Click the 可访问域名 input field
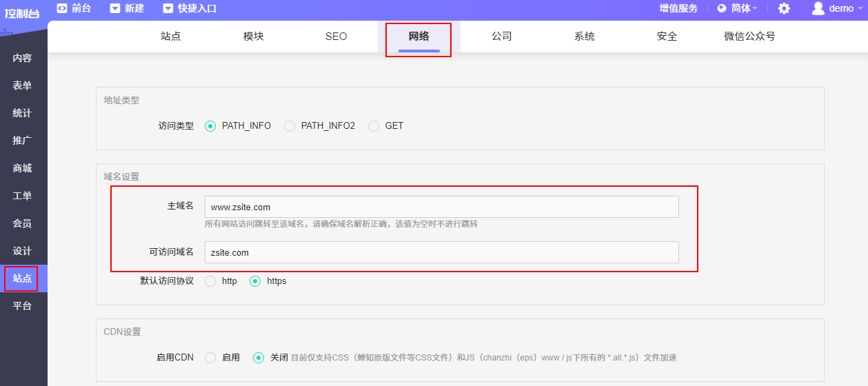Image resolution: width=868 pixels, height=386 pixels. coord(441,252)
